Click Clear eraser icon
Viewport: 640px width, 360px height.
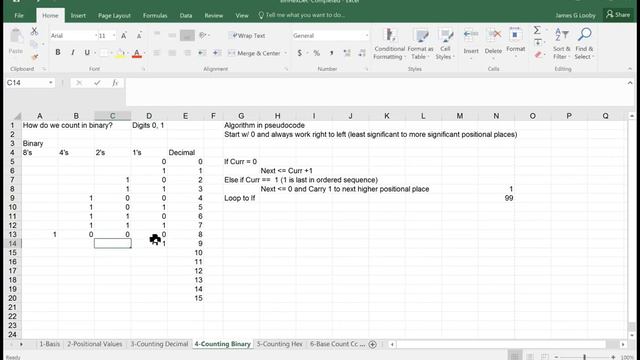point(538,55)
